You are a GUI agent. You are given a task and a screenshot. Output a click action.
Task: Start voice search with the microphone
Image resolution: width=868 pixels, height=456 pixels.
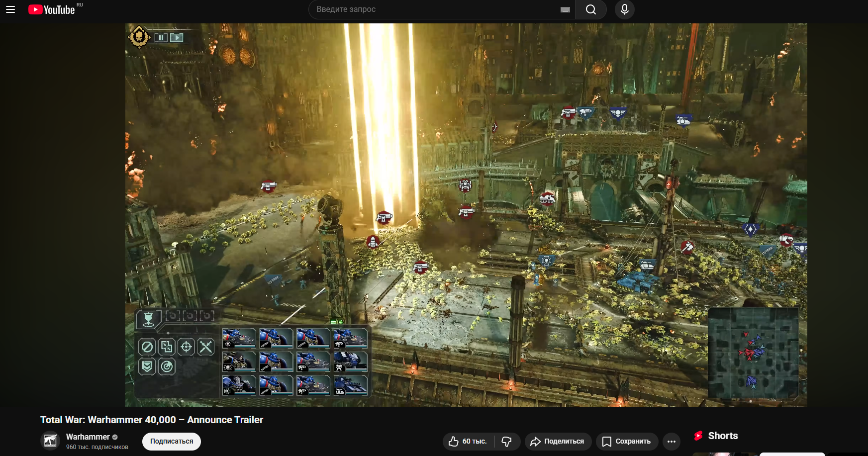(x=625, y=9)
